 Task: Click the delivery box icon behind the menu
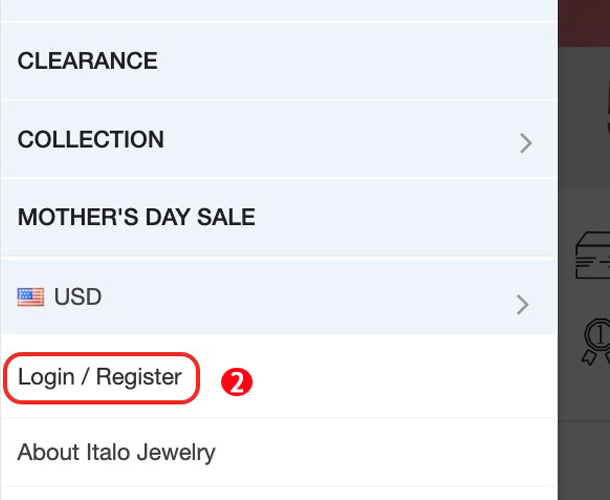point(591,256)
